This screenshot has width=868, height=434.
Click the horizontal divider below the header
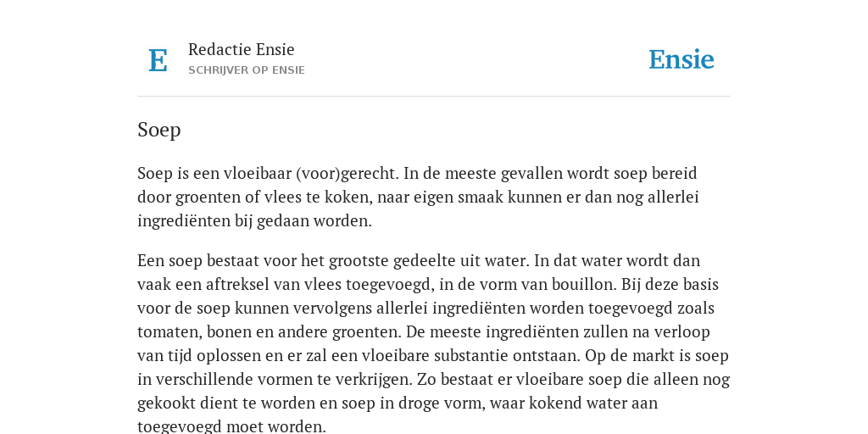coord(434,97)
